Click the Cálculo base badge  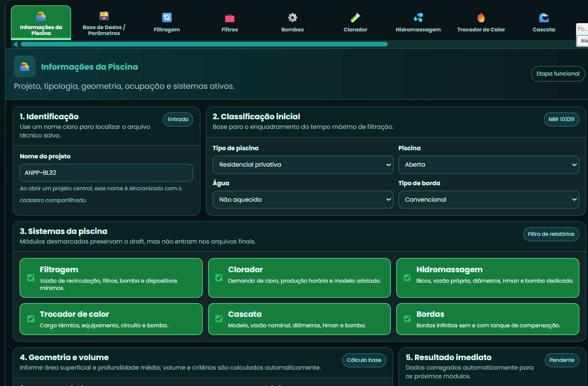tap(364, 360)
